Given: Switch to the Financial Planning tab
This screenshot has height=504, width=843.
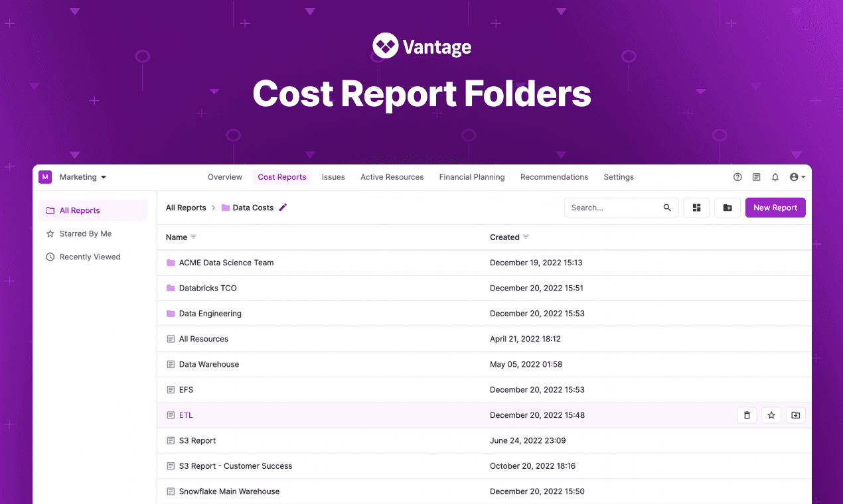Looking at the screenshot, I should tap(471, 177).
